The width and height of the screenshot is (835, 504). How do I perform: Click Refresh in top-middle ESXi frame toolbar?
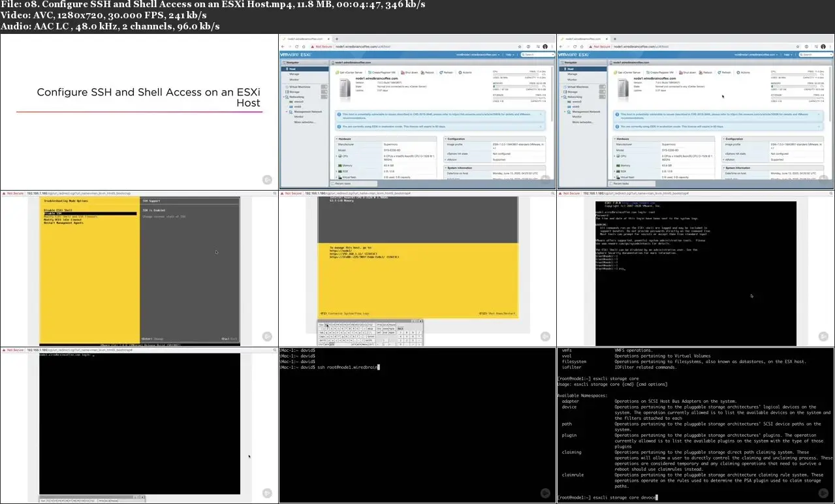(x=447, y=72)
